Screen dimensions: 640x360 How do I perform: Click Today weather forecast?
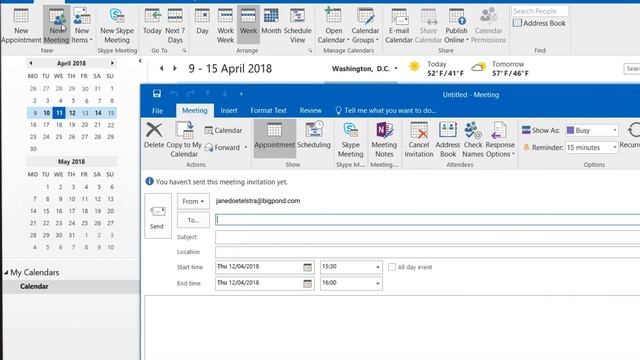[437, 69]
